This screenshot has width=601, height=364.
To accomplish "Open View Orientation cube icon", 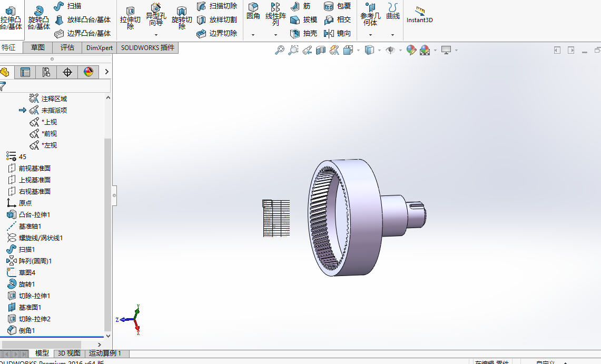I will (x=348, y=50).
